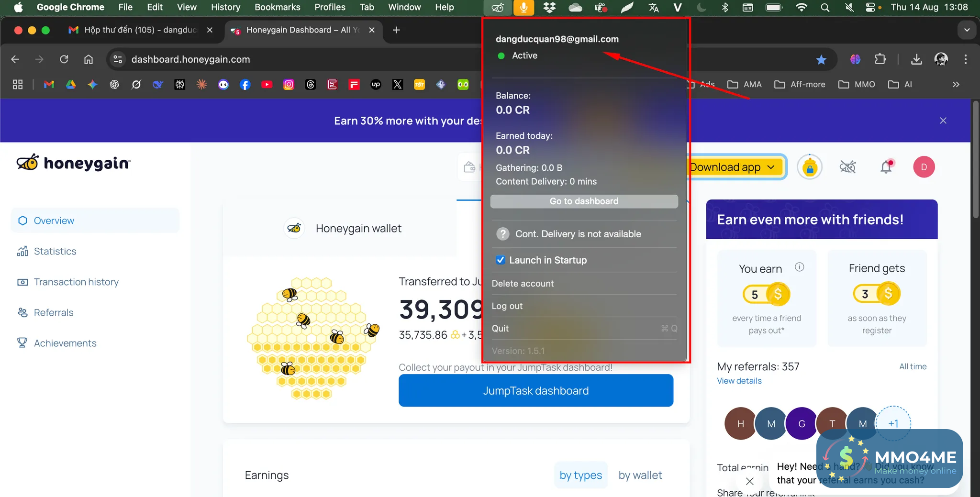Click the honey jar lock icon
Viewport: 980px width, 497px height.
pos(810,167)
